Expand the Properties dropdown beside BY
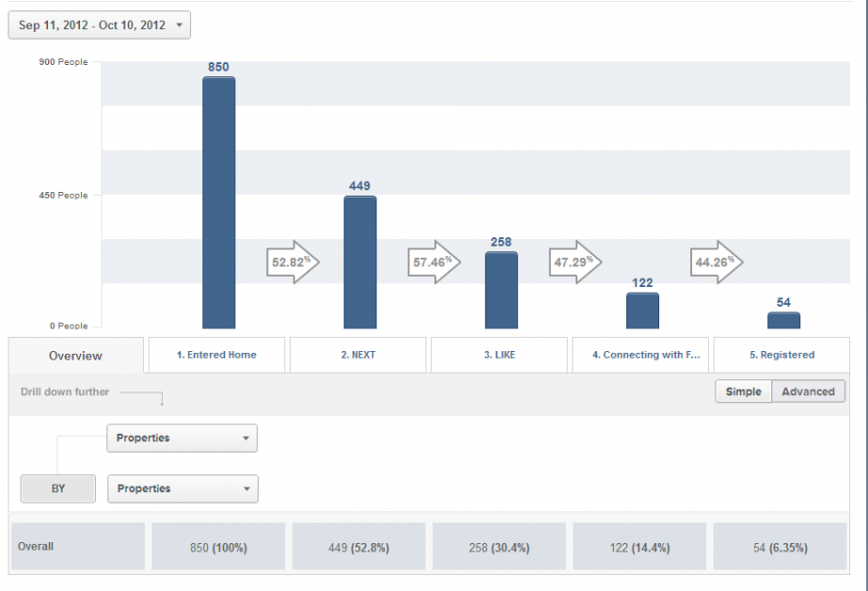This screenshot has height=591, width=868. tap(182, 488)
